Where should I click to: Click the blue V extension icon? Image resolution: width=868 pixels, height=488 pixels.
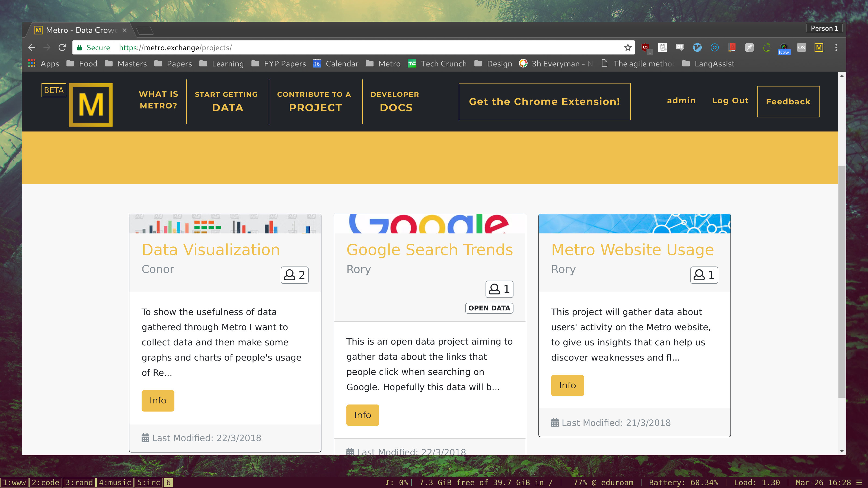pyautogui.click(x=697, y=47)
